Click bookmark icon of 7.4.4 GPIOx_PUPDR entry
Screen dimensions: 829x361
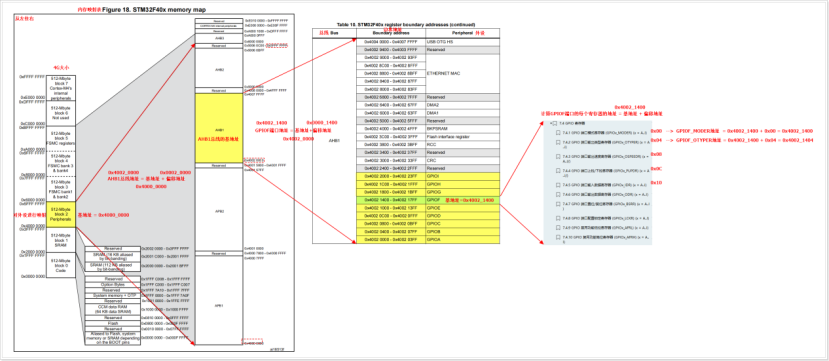point(559,171)
